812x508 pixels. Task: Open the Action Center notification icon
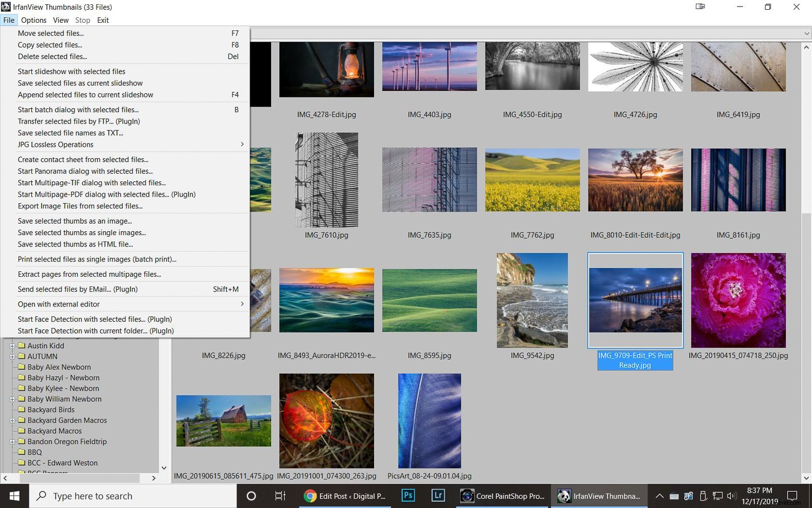point(793,496)
